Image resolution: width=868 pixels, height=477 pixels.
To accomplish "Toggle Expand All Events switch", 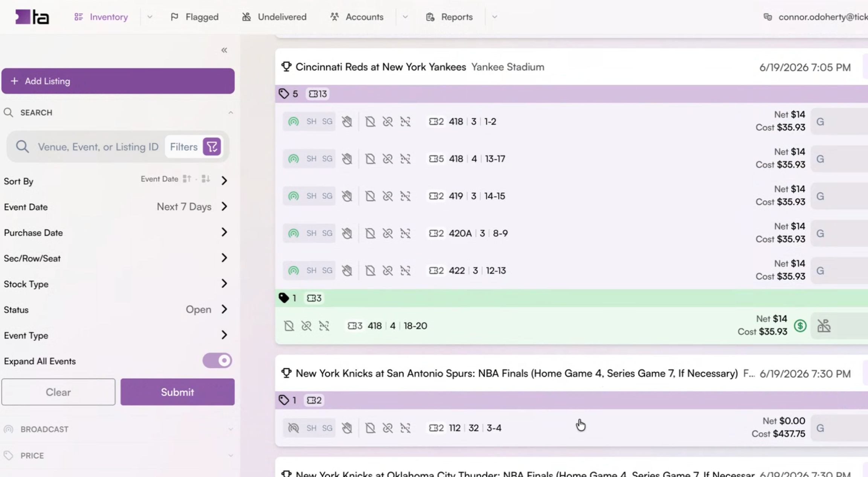I will click(217, 361).
